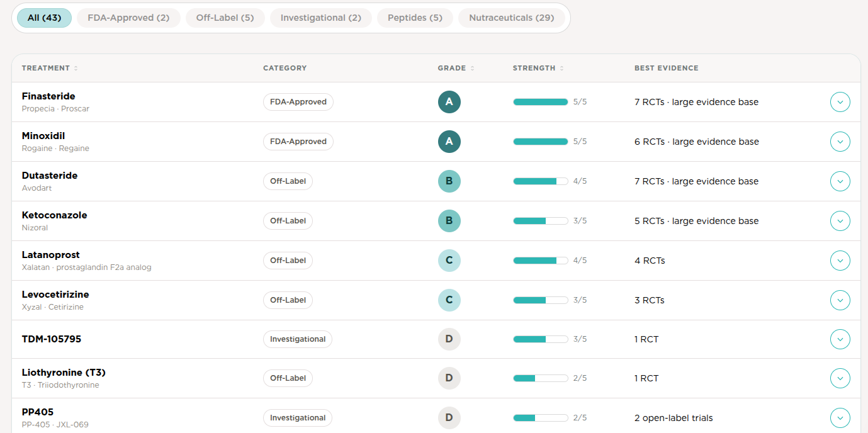868x433 pixels.
Task: Sort the table by Grade column
Action: tap(456, 68)
